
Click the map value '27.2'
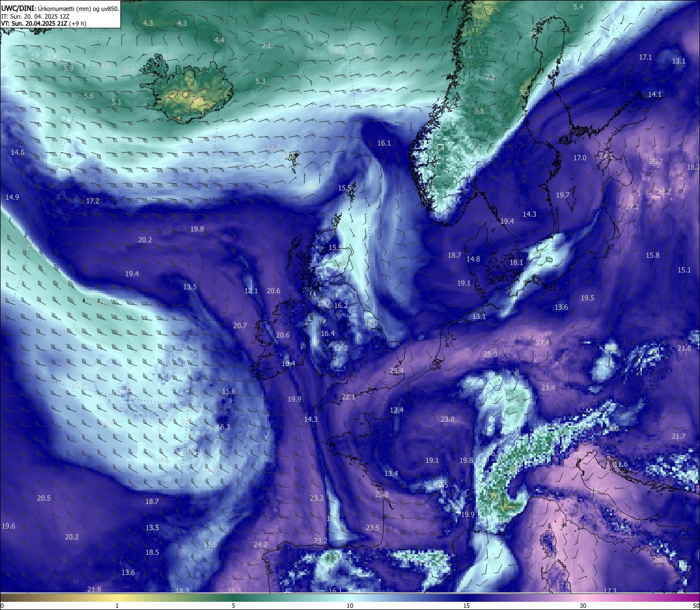[x=632, y=207]
